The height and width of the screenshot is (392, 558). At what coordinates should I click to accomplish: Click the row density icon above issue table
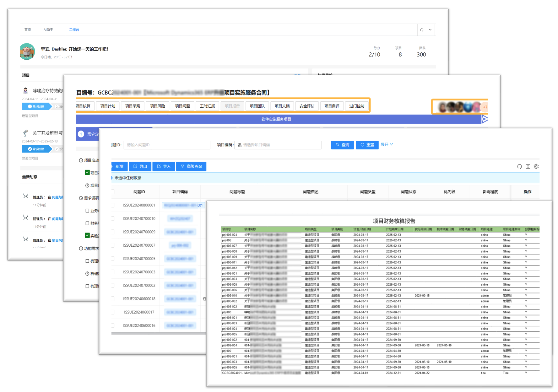pyautogui.click(x=528, y=167)
